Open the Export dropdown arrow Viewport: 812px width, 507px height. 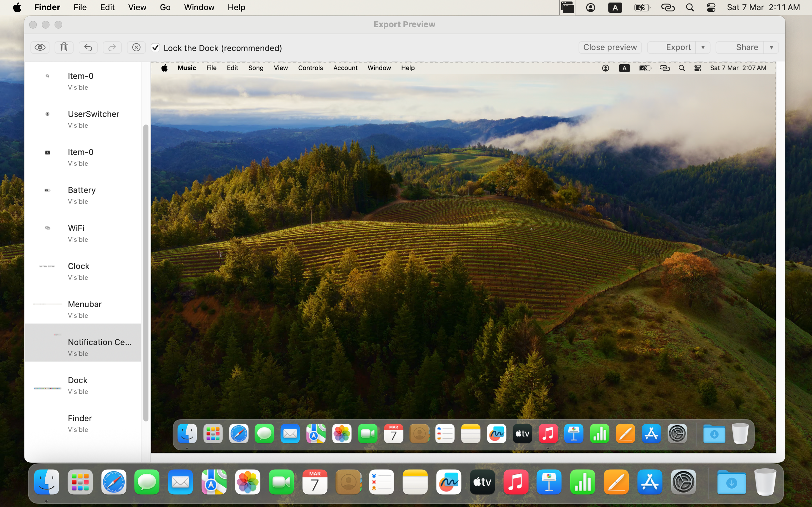(703, 47)
